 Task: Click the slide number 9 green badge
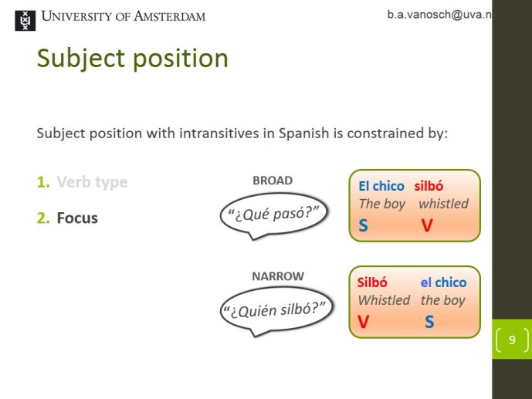[x=512, y=339]
